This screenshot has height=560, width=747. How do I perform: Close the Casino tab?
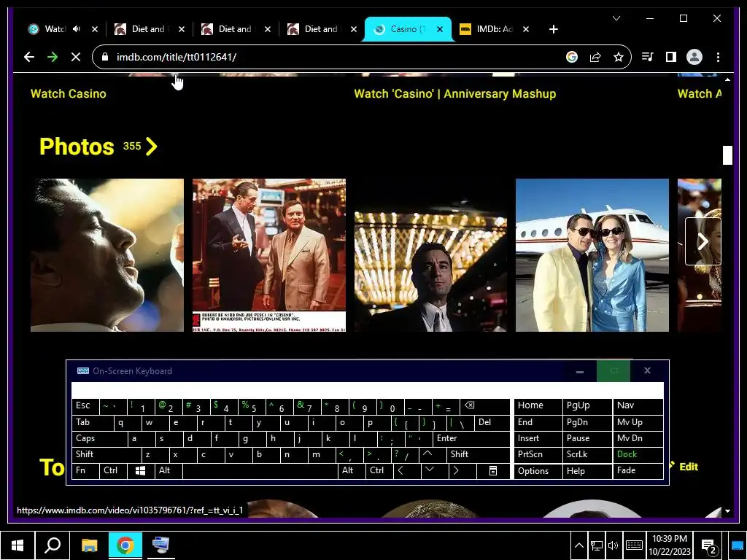coord(440,29)
